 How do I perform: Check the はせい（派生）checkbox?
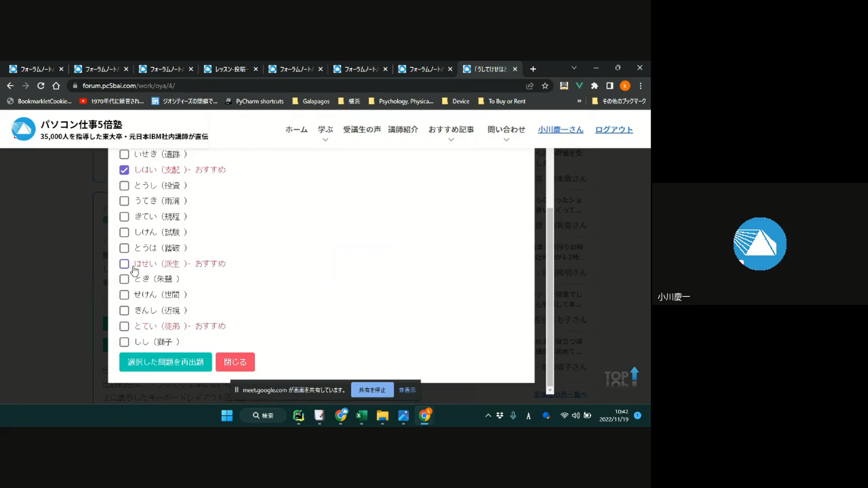coord(124,264)
